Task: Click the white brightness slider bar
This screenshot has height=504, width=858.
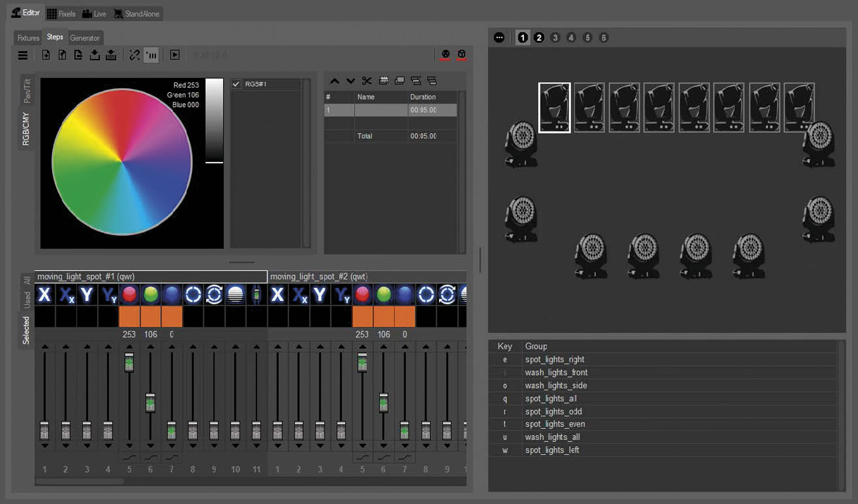Action: 214,120
